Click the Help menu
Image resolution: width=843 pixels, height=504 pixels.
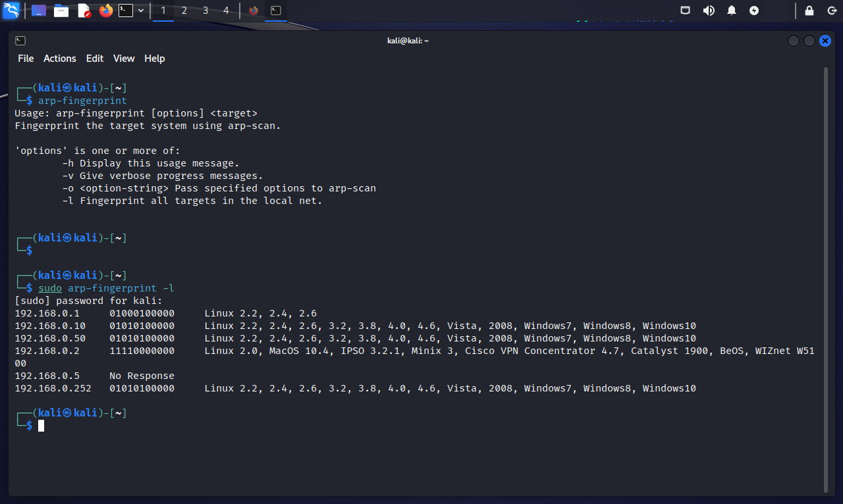point(155,59)
